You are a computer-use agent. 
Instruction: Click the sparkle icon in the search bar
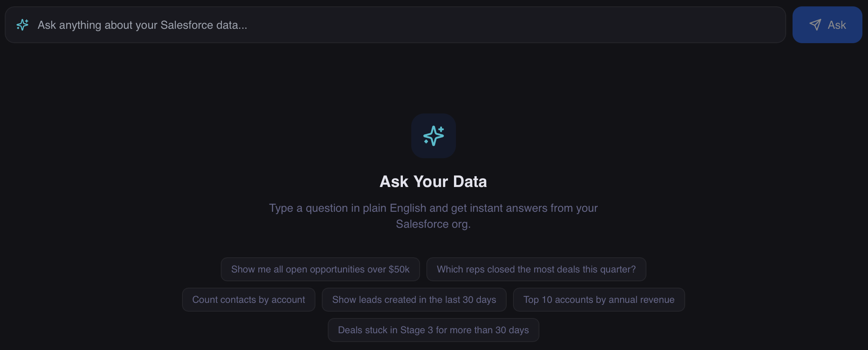pyautogui.click(x=22, y=25)
